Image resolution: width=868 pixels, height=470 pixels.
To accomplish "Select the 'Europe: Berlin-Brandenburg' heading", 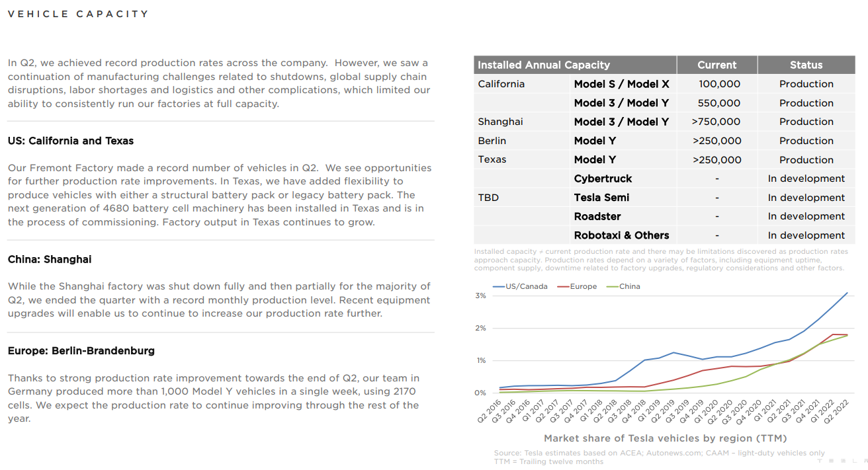I will pos(81,350).
